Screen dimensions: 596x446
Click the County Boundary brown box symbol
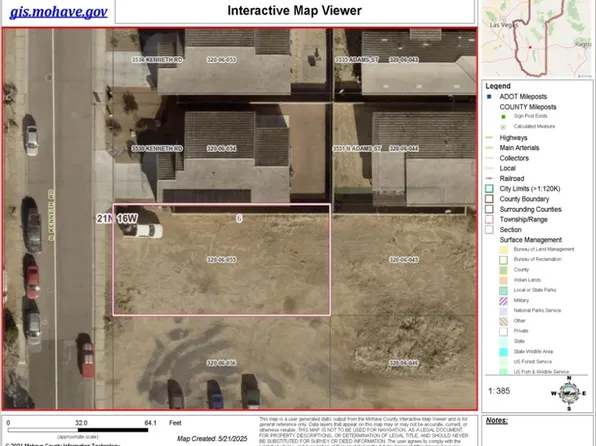click(x=489, y=199)
